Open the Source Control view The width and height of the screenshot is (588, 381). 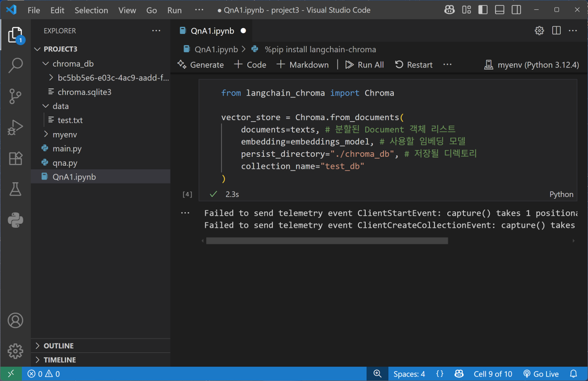[15, 96]
